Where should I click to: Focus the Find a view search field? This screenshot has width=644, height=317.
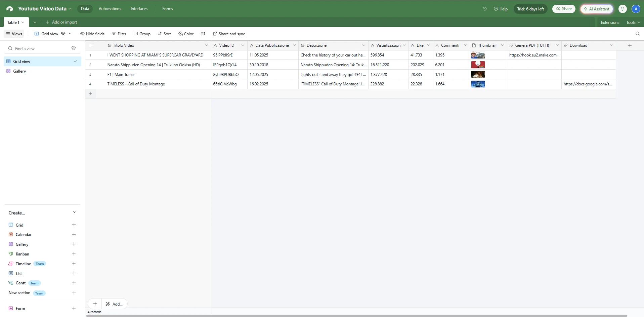(x=39, y=48)
